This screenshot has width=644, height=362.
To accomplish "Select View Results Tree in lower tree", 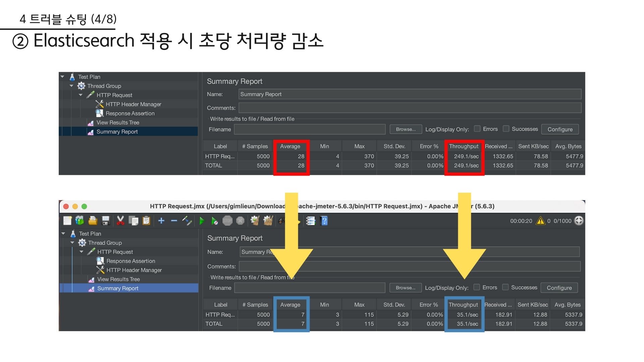I will tap(118, 279).
